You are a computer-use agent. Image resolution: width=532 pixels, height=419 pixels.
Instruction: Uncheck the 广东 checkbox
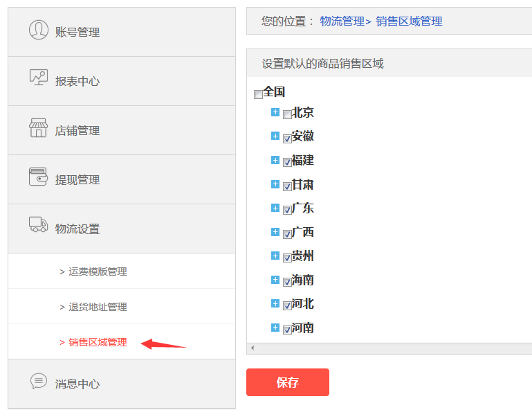pos(287,210)
